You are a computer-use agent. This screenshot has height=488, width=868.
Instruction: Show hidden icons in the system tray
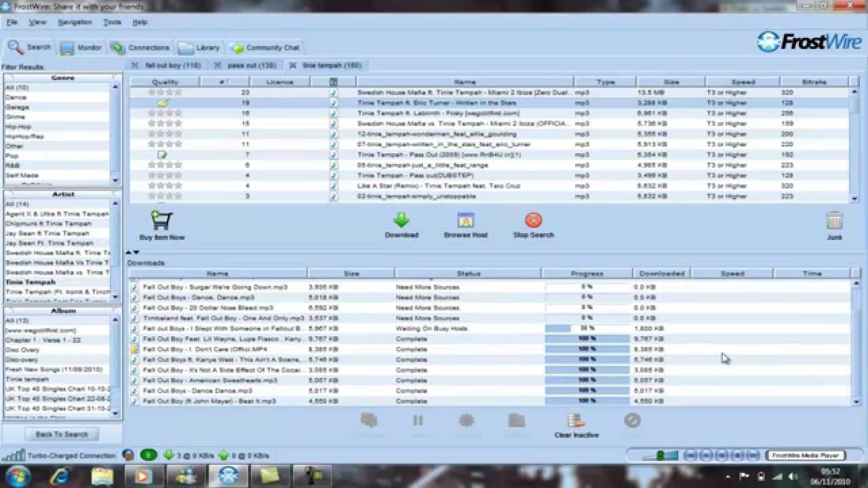[x=728, y=476]
